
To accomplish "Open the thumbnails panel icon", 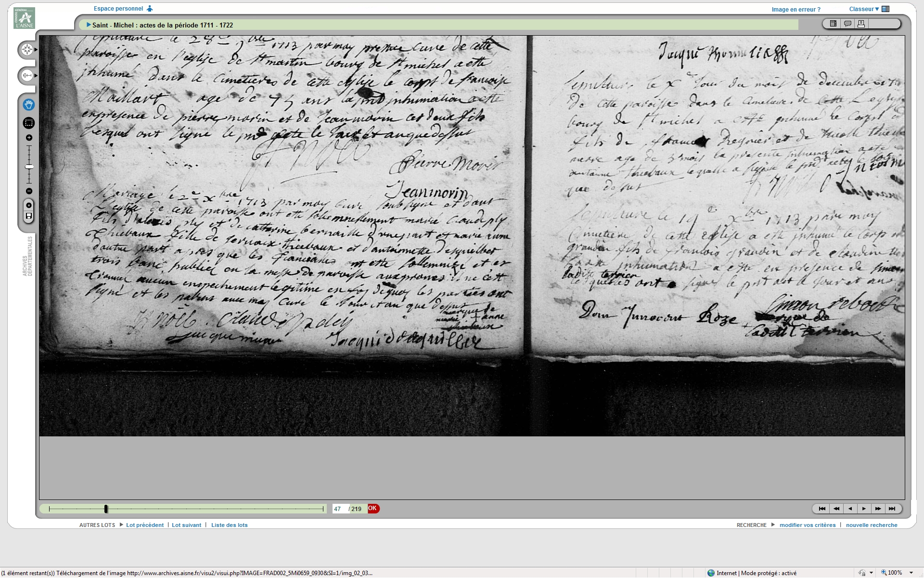I will tap(833, 24).
